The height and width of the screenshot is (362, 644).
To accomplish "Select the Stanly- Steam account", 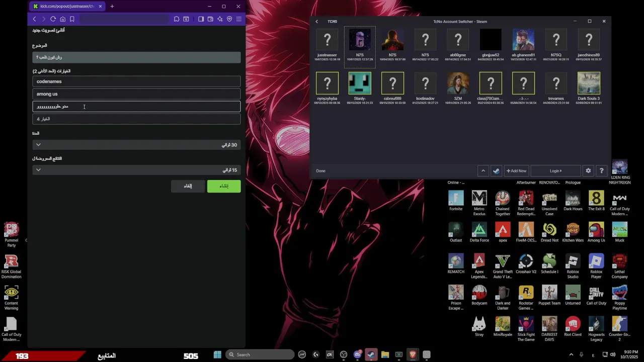I will [x=360, y=88].
